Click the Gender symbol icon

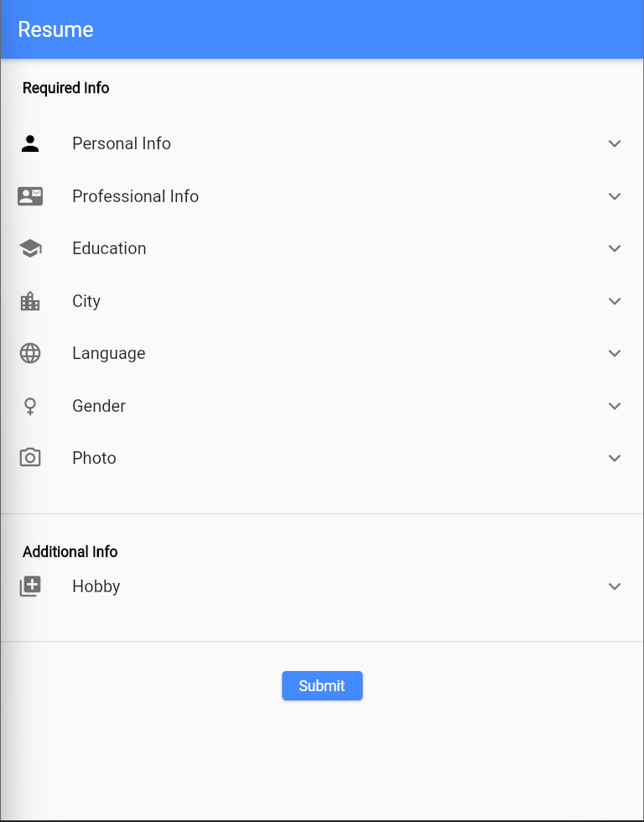[x=30, y=405]
